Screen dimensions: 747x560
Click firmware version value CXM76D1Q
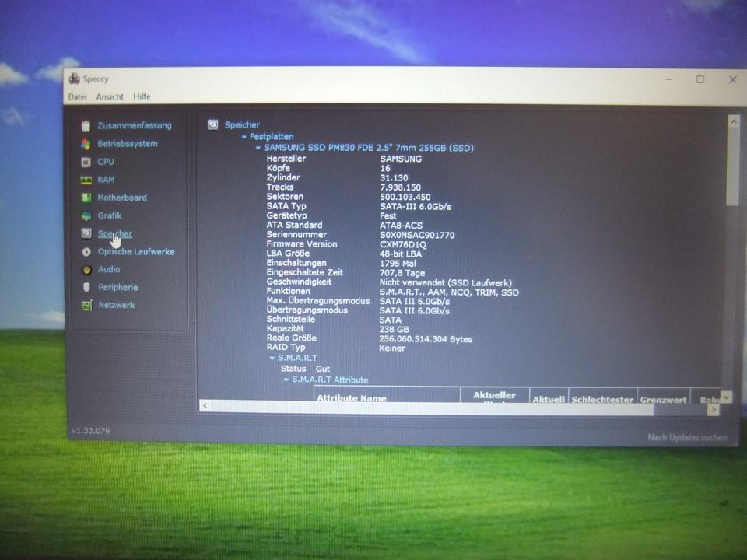pyautogui.click(x=402, y=245)
